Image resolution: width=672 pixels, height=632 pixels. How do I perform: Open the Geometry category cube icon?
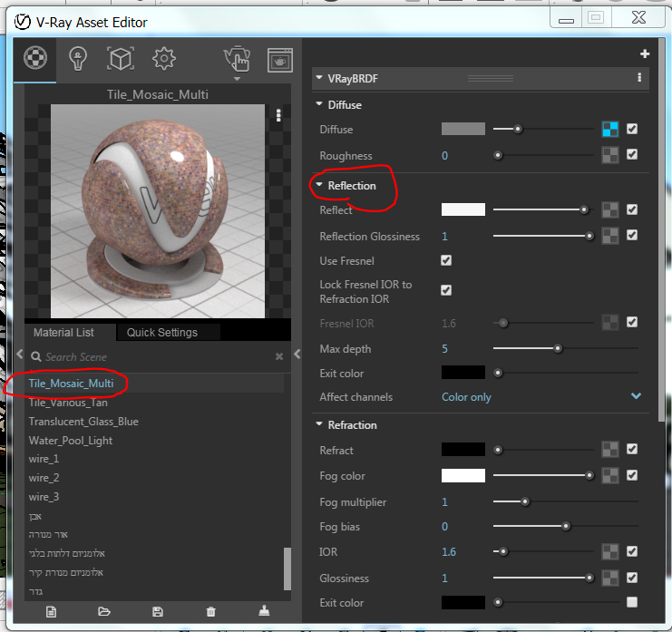[121, 58]
